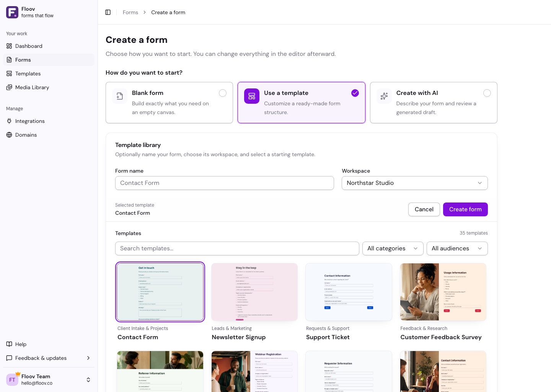Click the Cancel button

pyautogui.click(x=424, y=209)
